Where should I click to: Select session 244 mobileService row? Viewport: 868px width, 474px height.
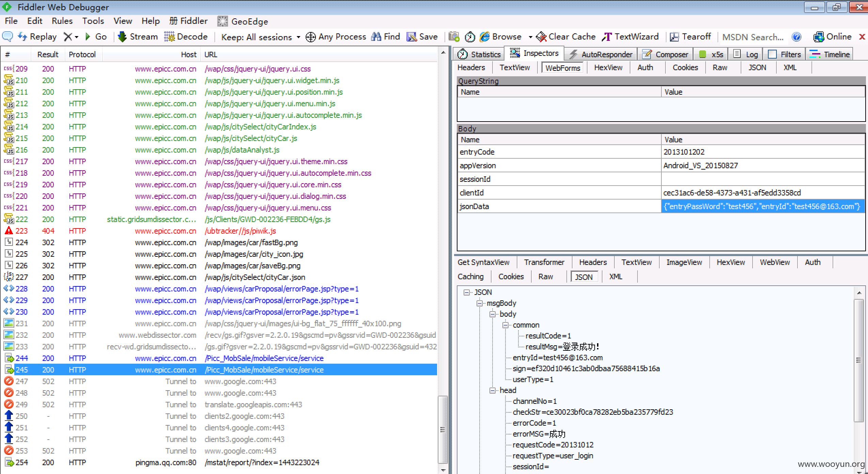pos(220,358)
